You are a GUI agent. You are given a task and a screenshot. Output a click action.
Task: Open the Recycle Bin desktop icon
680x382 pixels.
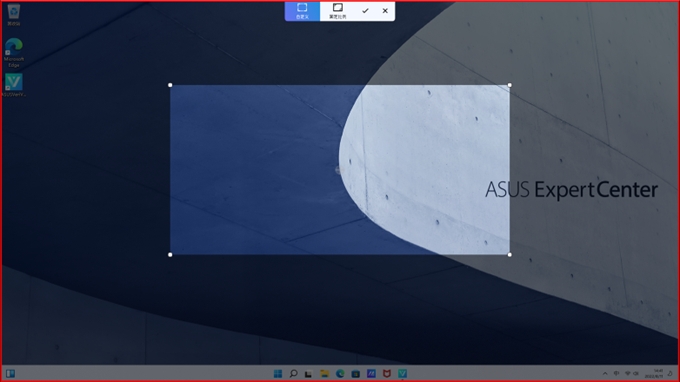[13, 14]
